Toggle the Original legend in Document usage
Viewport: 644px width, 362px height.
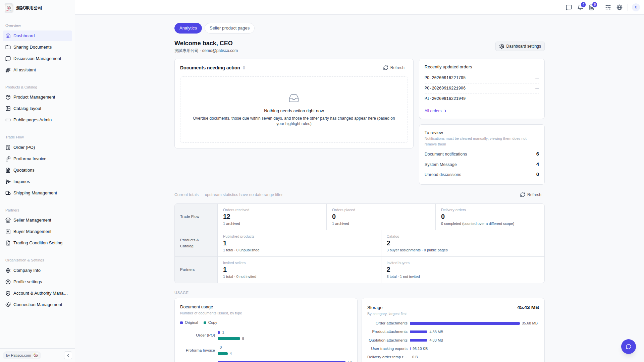pyautogui.click(x=189, y=322)
